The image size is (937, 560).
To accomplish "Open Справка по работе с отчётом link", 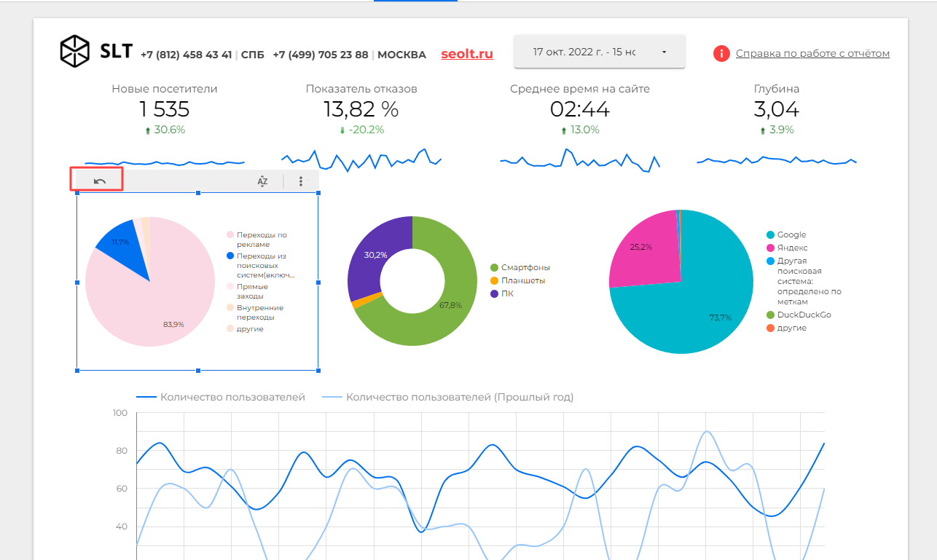I will coord(812,53).
